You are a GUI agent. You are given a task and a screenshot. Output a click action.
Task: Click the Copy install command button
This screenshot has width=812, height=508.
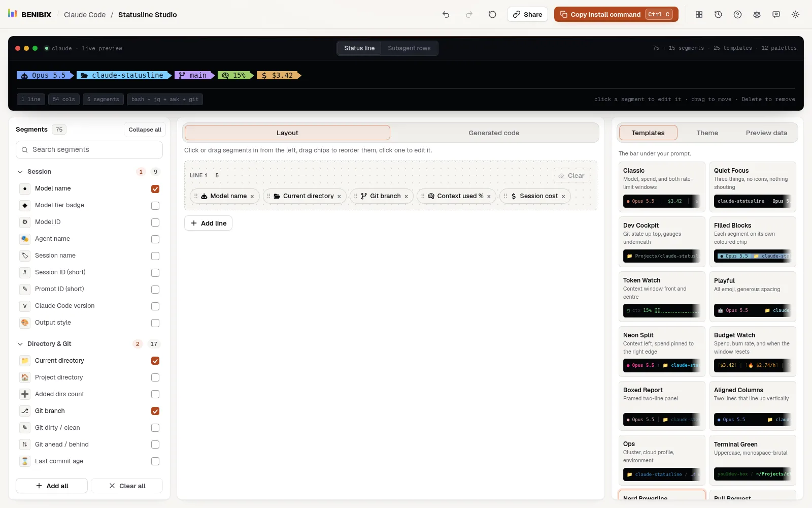[x=617, y=14]
